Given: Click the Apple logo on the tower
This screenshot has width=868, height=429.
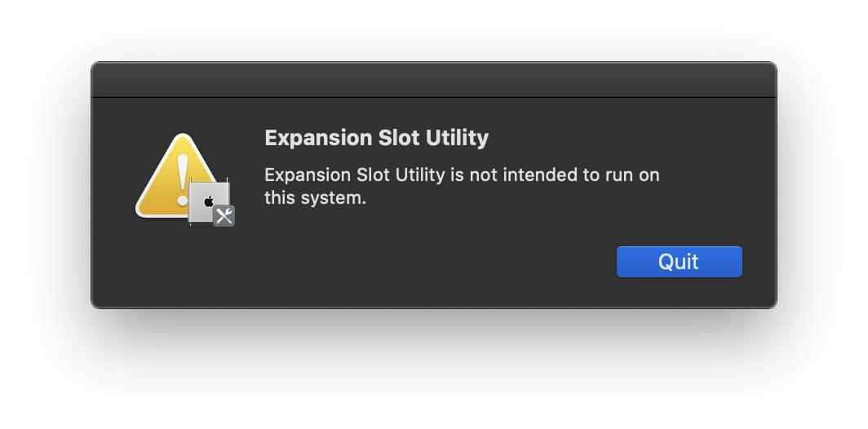Looking at the screenshot, I should tap(209, 201).
